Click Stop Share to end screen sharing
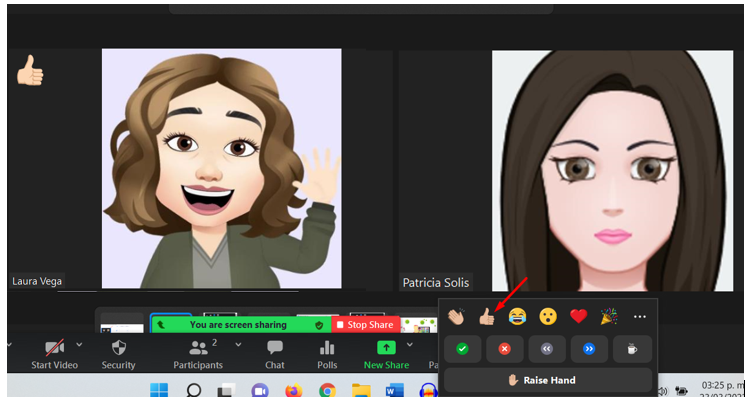The width and height of the screenshot is (747, 398). 366,325
